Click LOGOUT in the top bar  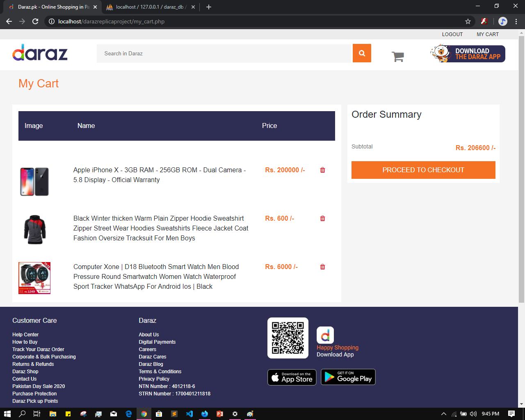(452, 34)
